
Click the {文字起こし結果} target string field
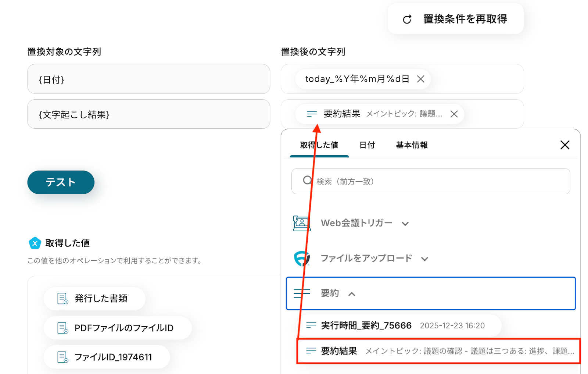pos(148,114)
